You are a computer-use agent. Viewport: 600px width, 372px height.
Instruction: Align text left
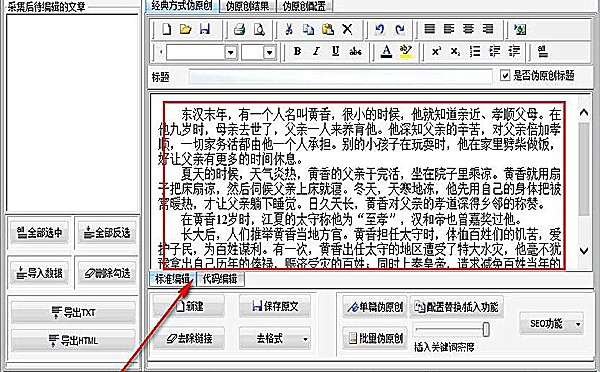tap(449, 29)
